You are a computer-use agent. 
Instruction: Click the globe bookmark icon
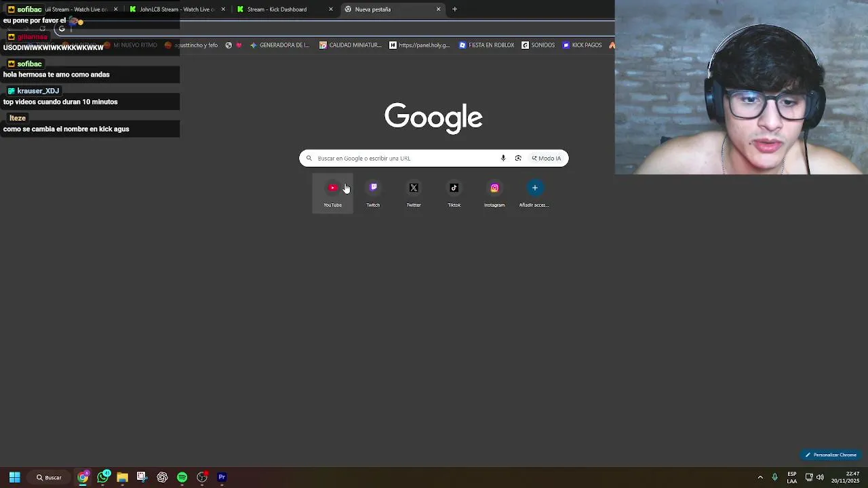coord(229,45)
